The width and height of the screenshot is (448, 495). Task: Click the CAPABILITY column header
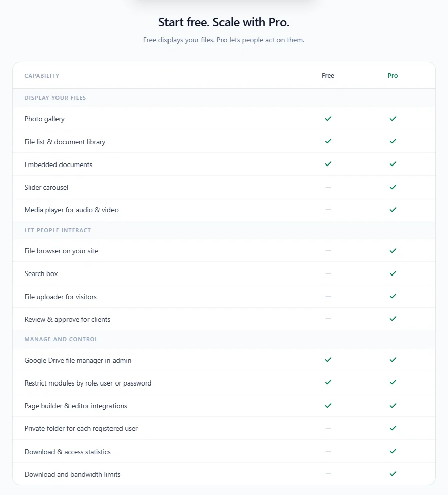tap(42, 76)
